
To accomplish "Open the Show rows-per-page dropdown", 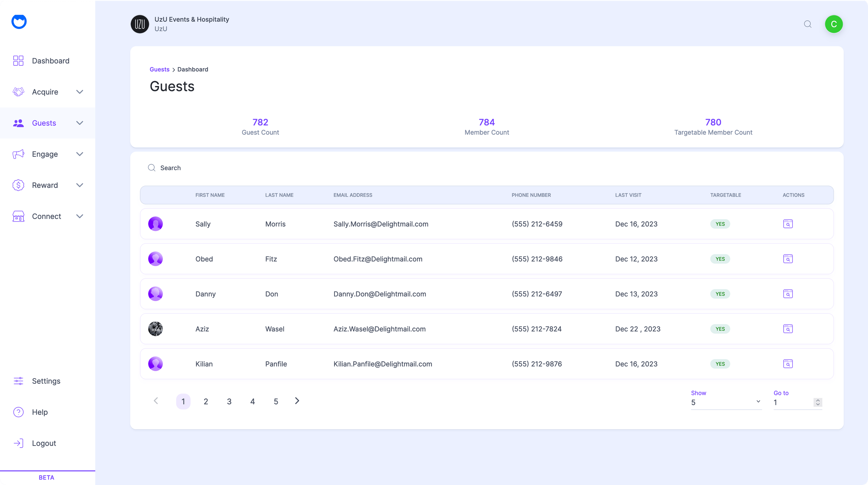I will tap(726, 402).
